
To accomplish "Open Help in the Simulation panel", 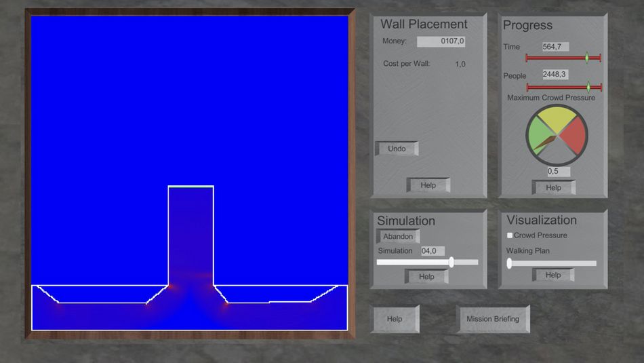I will pos(426,277).
